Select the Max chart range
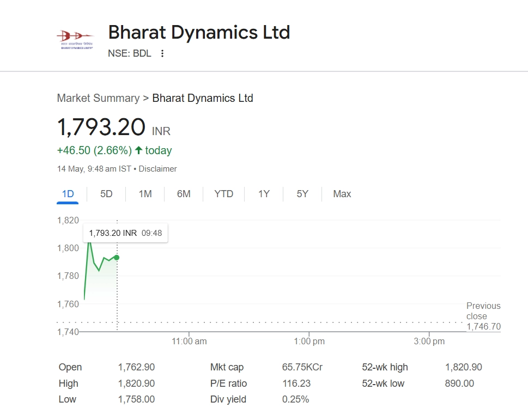Screen dimensions: 528x420 click(342, 194)
